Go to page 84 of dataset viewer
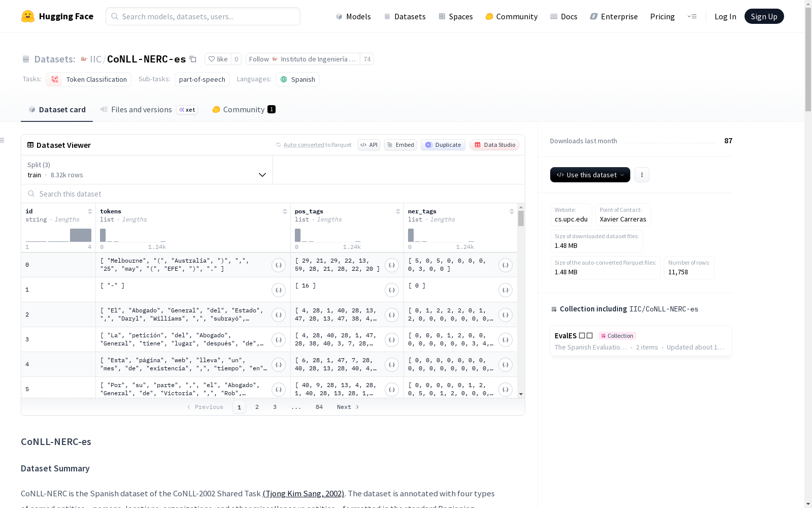Screen dimensions: 812x508 [319, 407]
